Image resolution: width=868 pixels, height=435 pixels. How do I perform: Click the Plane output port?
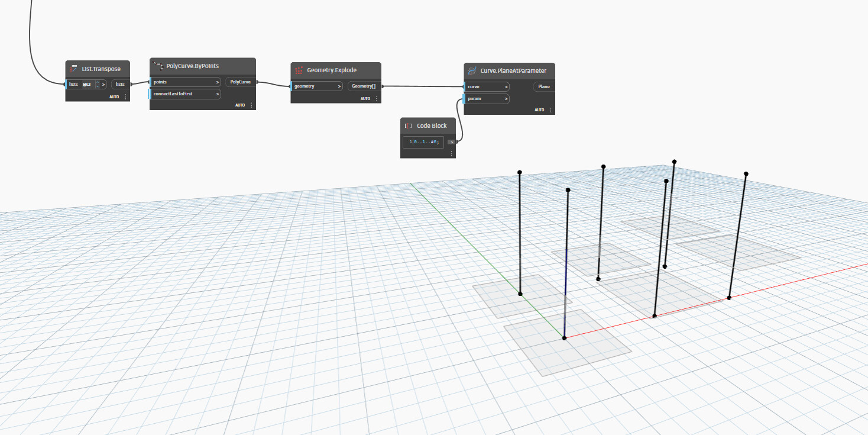544,86
